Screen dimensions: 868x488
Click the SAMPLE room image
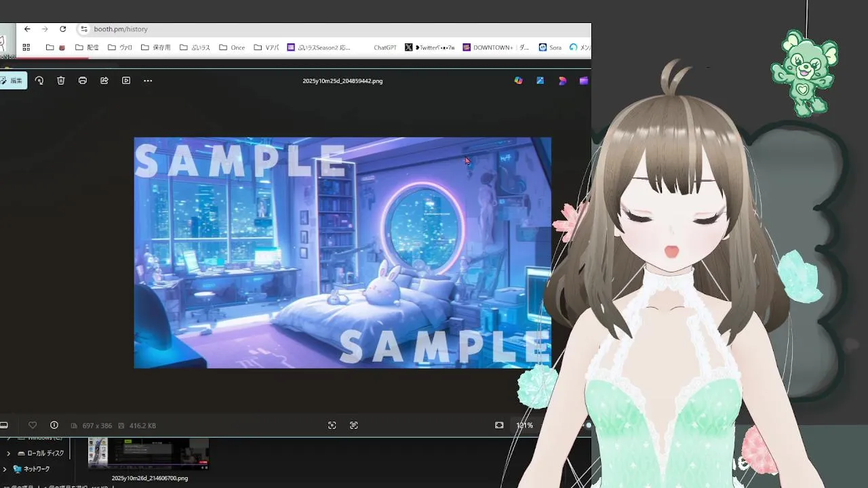(342, 253)
